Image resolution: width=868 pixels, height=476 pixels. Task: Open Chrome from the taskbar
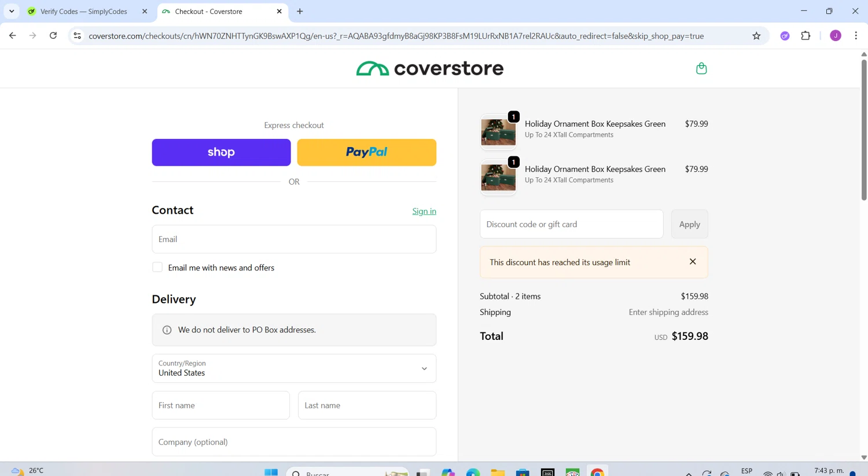click(597, 473)
